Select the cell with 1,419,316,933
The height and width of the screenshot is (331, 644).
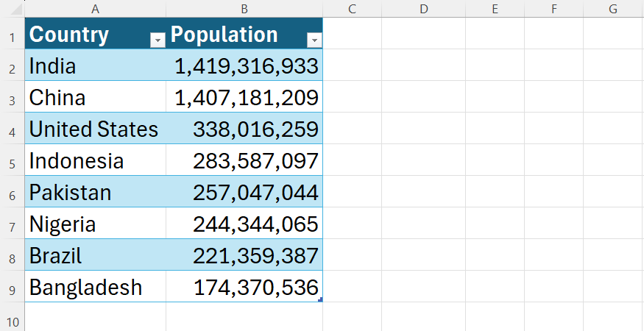(x=244, y=65)
